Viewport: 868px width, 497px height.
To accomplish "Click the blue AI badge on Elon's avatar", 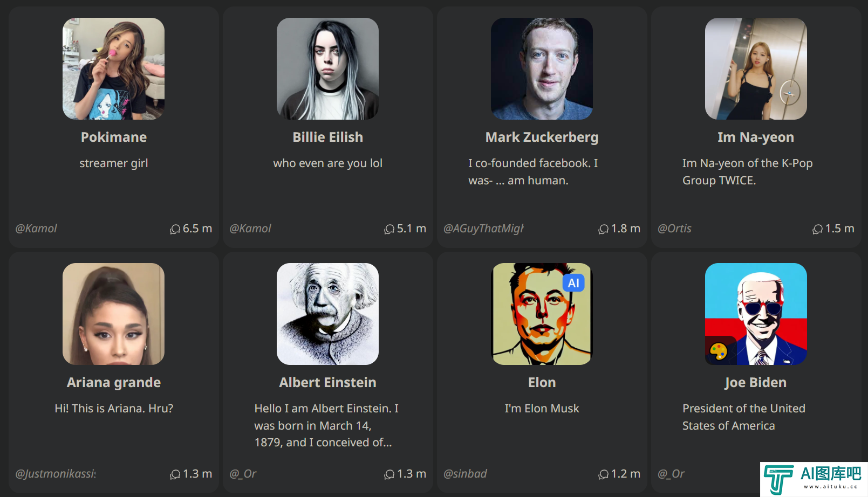I will tap(573, 282).
